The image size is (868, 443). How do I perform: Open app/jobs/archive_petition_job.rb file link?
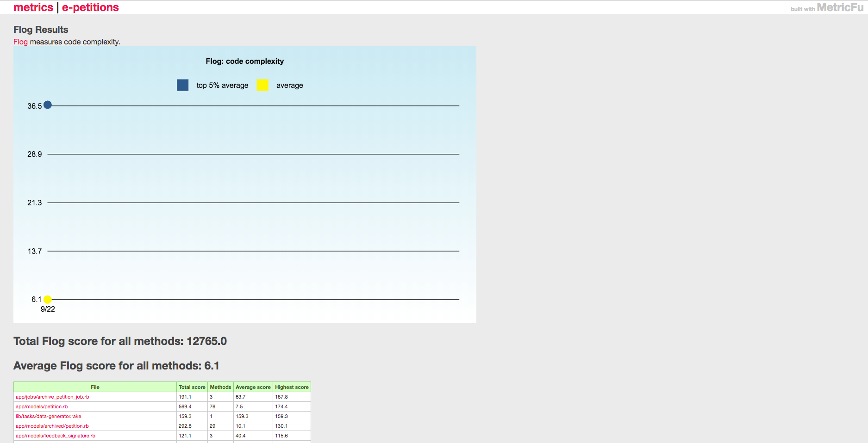click(x=52, y=397)
